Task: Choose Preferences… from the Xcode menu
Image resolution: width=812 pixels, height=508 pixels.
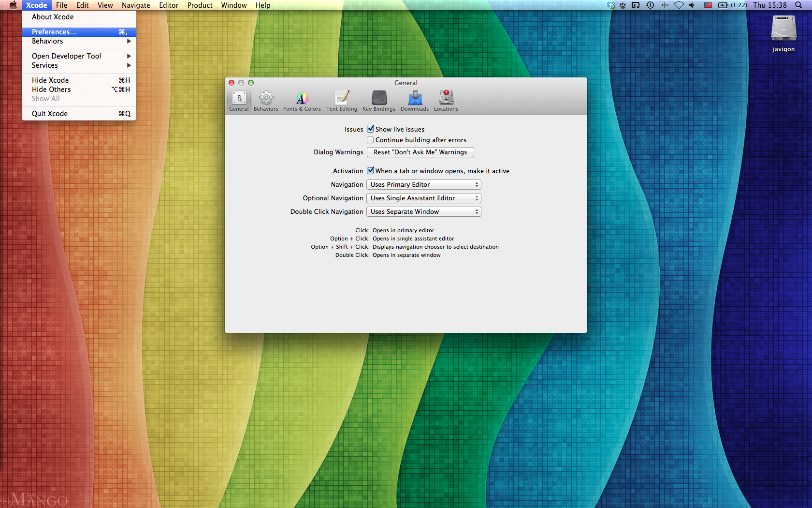Action: point(54,32)
